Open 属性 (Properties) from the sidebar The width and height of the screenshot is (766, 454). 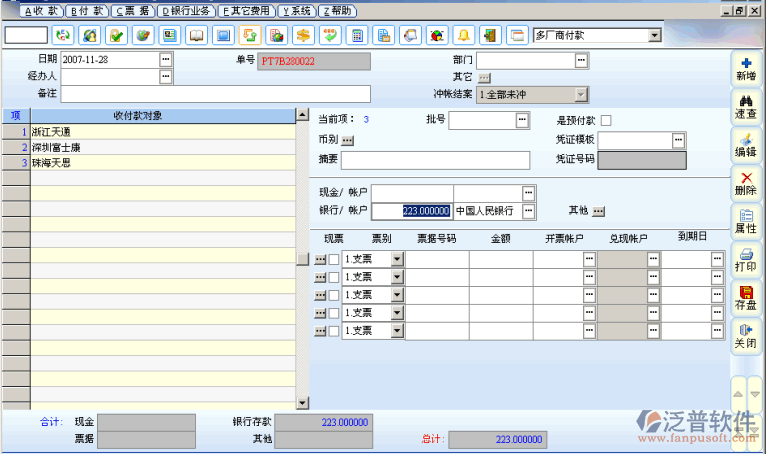(746, 221)
